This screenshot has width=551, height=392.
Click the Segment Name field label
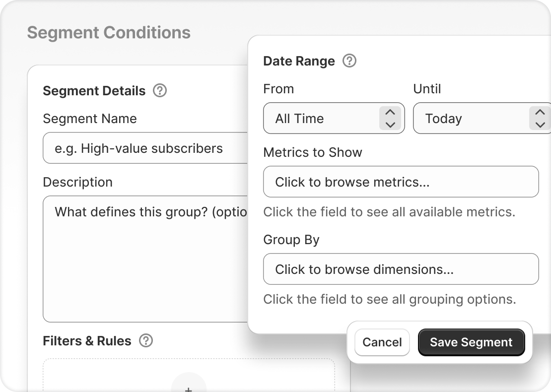click(90, 119)
